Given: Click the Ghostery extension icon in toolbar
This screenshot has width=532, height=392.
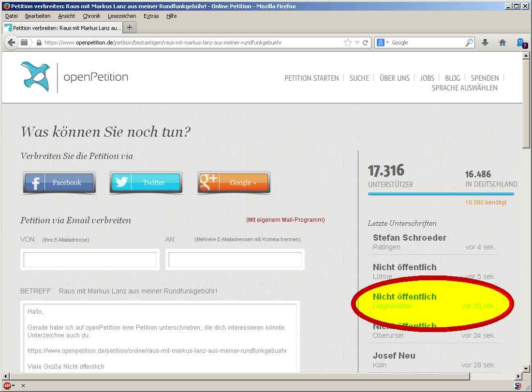Looking at the screenshot, I should pos(520,43).
